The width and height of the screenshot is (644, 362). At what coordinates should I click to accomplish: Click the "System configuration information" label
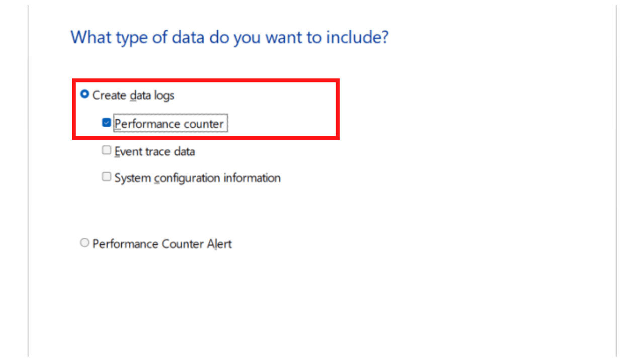197,177
